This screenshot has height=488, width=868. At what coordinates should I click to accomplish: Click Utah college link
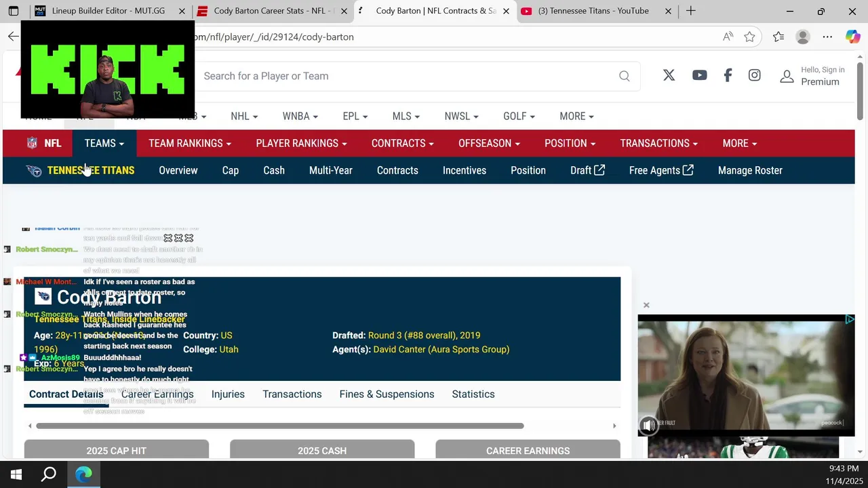[229, 349]
